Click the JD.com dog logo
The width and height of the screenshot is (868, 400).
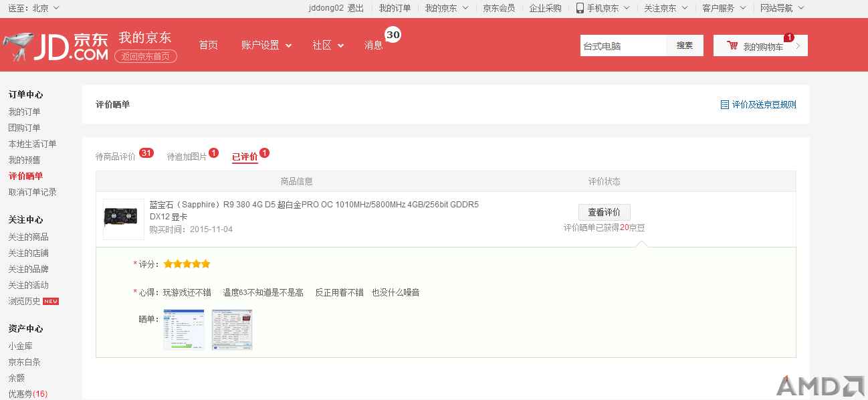[56, 46]
